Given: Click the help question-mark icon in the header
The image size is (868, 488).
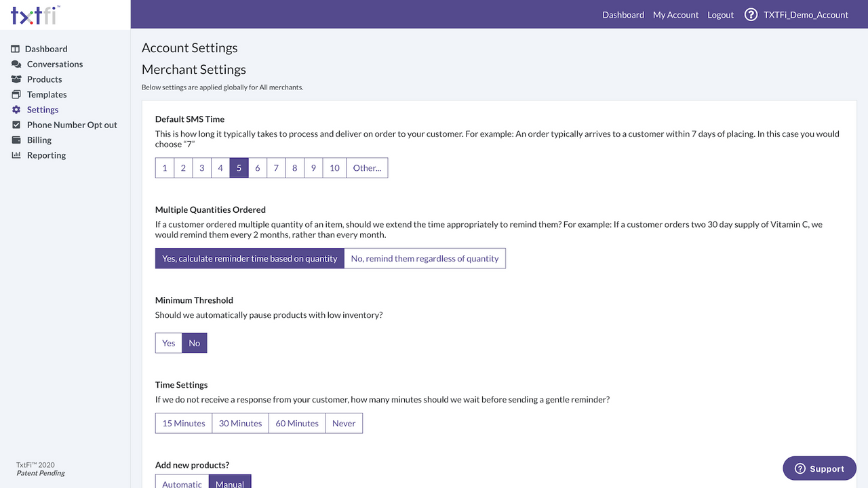Looking at the screenshot, I should tap(751, 14).
